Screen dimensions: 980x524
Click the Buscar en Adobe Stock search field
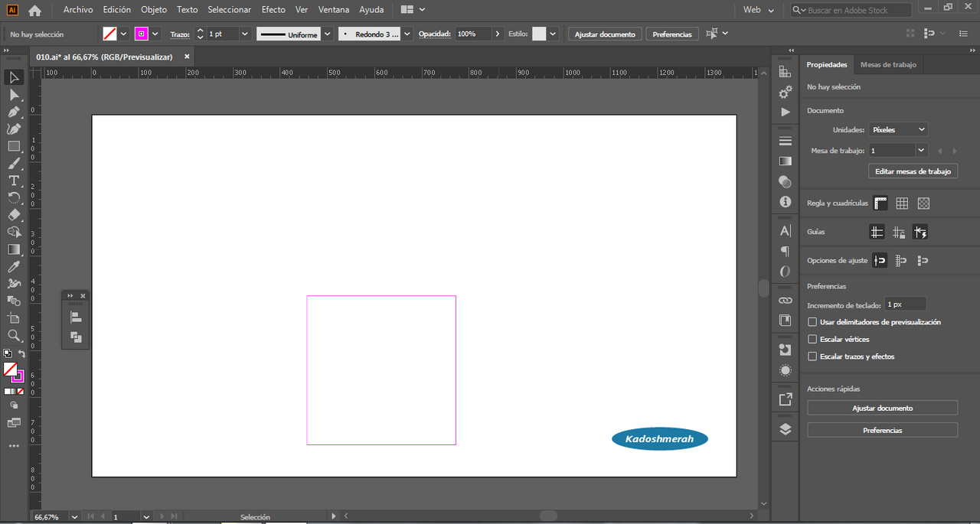(851, 10)
